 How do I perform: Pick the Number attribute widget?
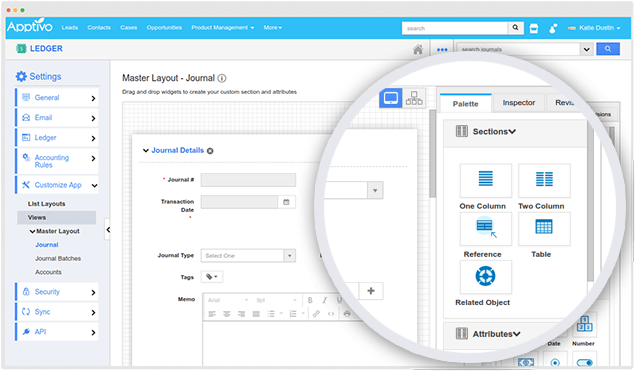(584, 324)
